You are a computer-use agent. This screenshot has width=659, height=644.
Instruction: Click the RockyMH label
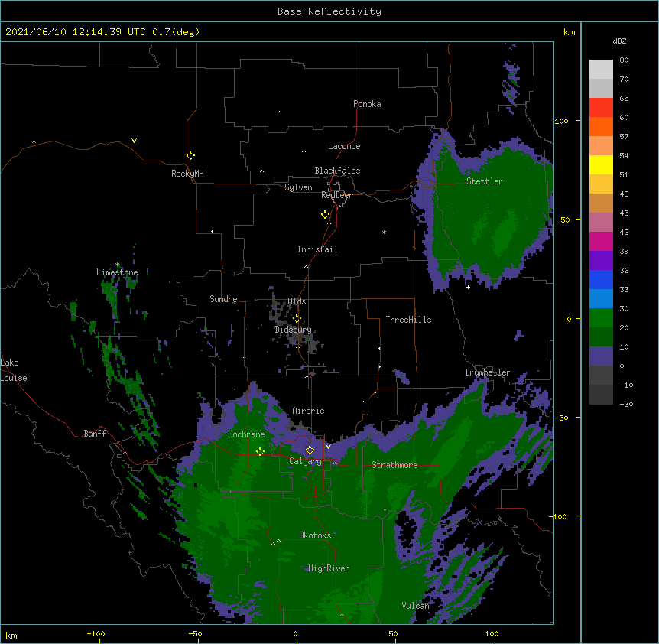click(187, 174)
